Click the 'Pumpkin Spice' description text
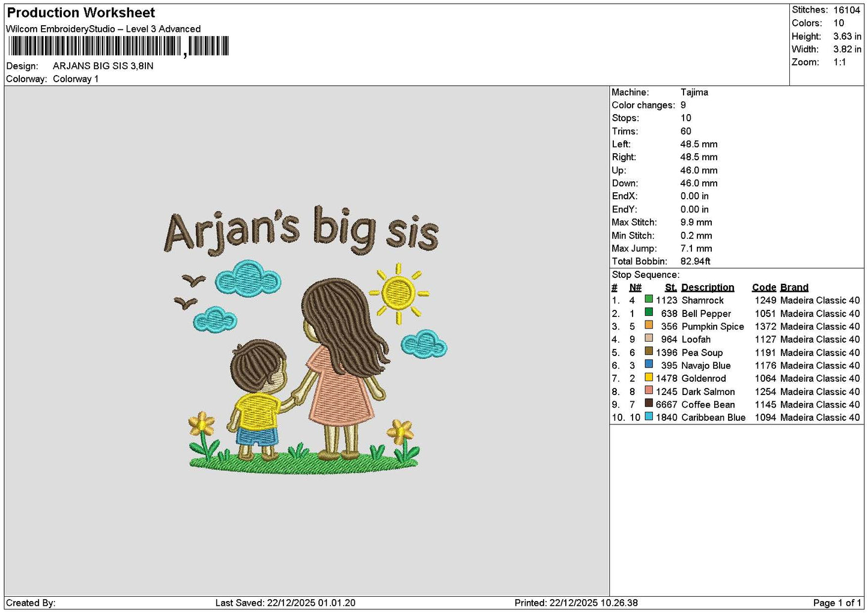The width and height of the screenshot is (868, 613). pos(713,327)
